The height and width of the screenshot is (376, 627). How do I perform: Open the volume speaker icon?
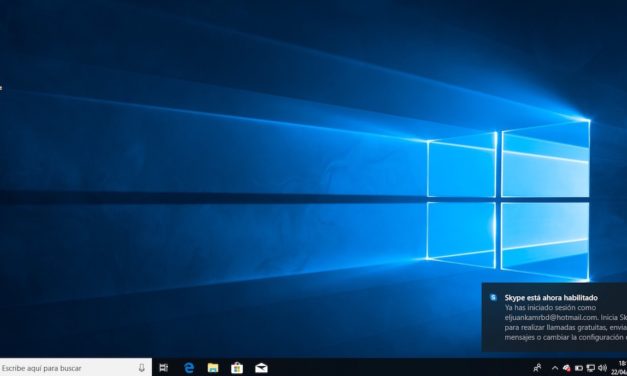pos(603,368)
